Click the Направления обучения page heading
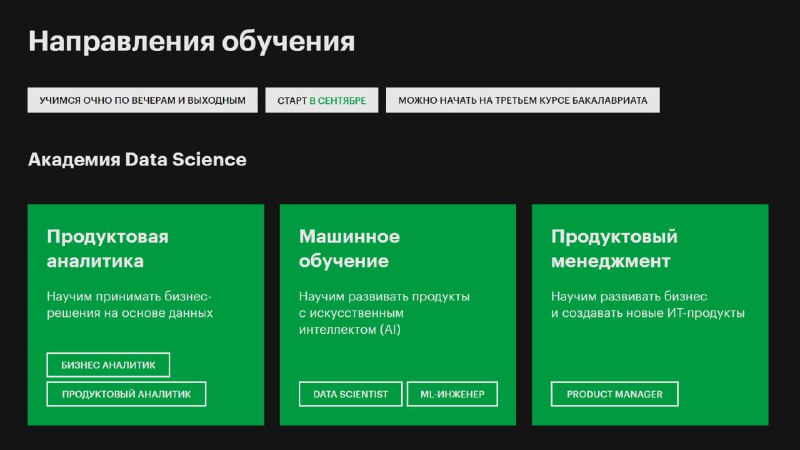This screenshot has height=450, width=800. click(x=191, y=42)
